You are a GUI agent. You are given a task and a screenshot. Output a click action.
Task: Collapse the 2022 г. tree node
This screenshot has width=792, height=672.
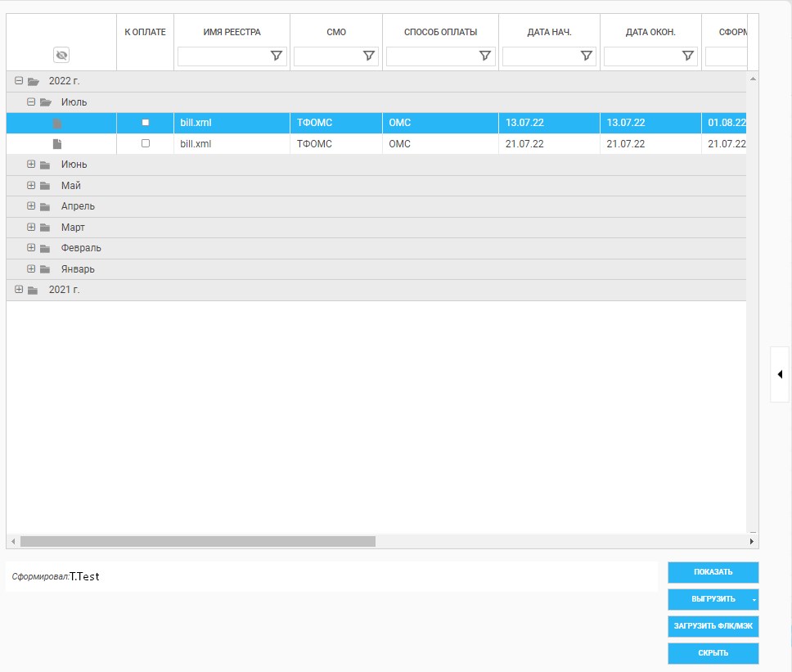point(19,81)
